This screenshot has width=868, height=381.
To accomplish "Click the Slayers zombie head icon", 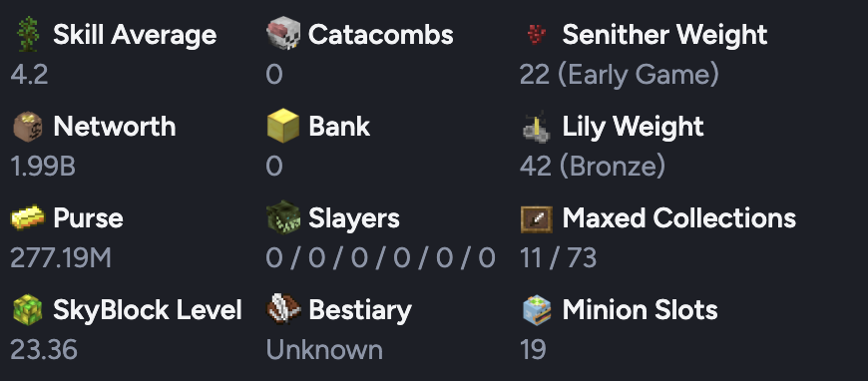I will pyautogui.click(x=283, y=217).
